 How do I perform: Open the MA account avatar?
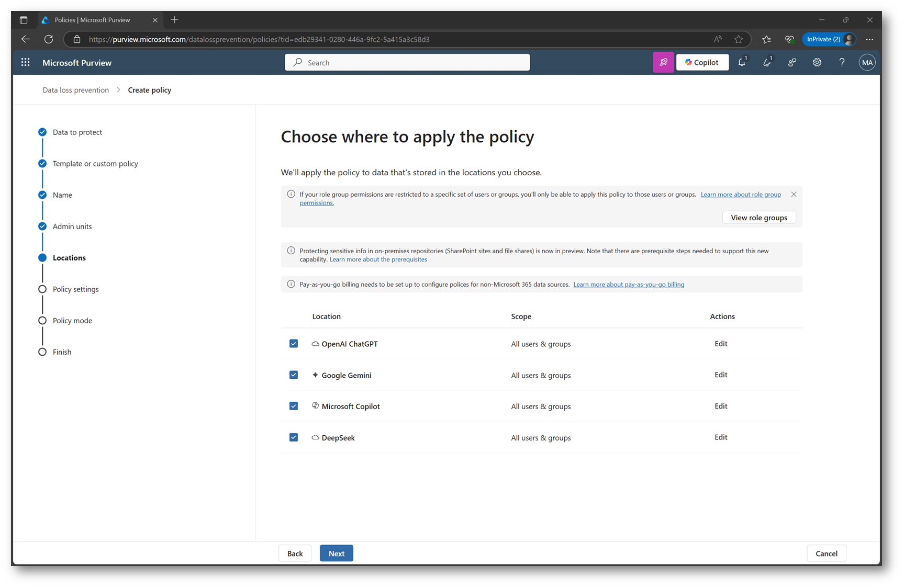(x=867, y=62)
